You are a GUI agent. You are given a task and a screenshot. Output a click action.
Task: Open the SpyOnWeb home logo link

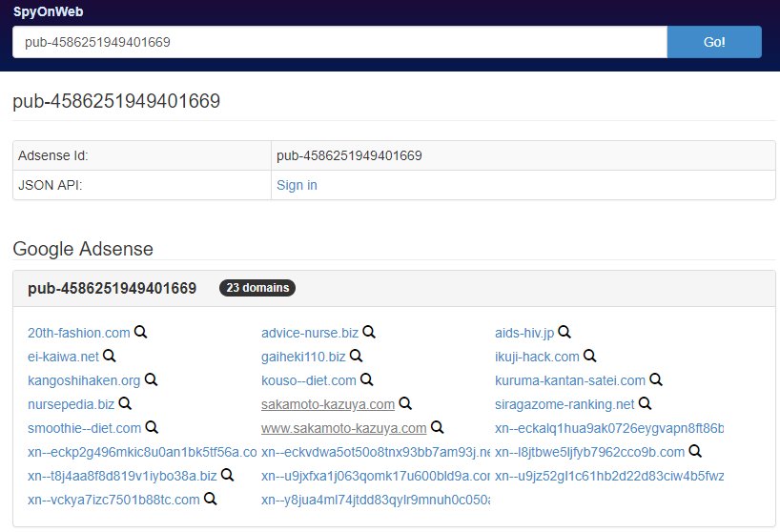click(49, 11)
